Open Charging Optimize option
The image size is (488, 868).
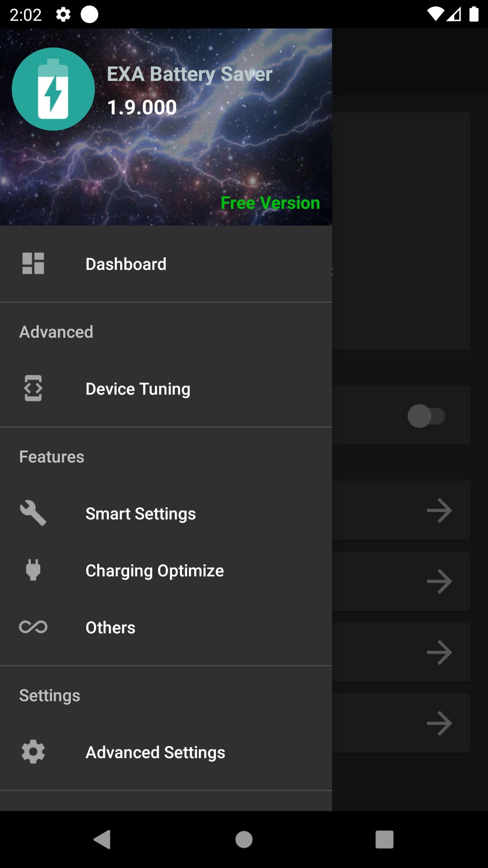click(x=166, y=571)
